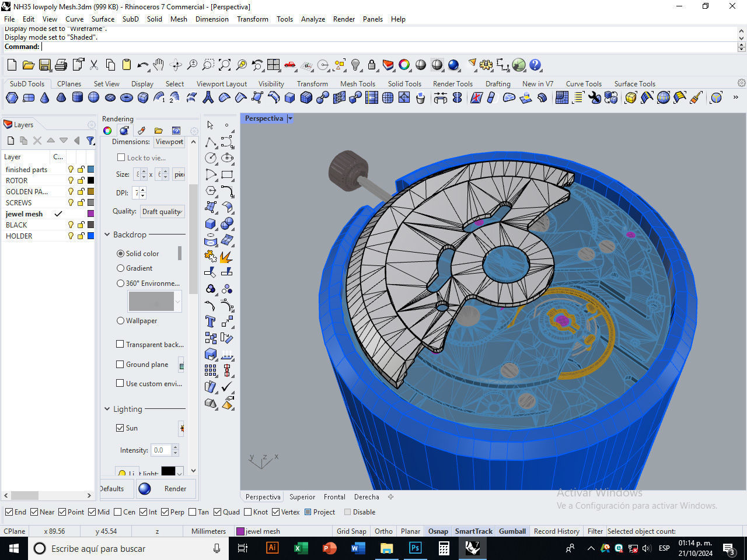Select the Gradient backdrop radio button

[x=121, y=268]
